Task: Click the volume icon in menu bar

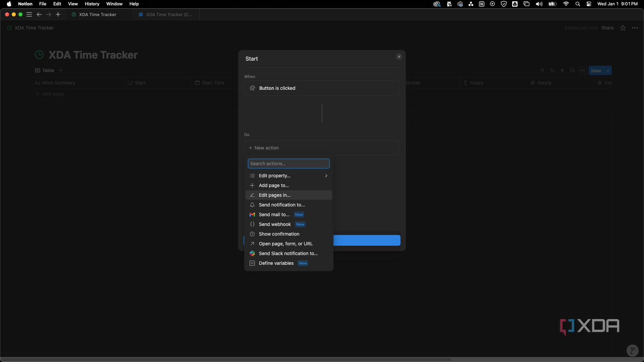Action: (539, 4)
